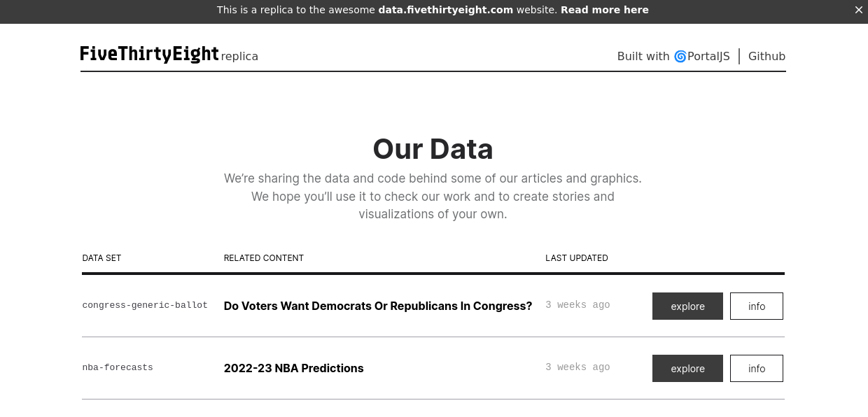This screenshot has width=868, height=417.
Task: Open the FiveThirtyEight logo home link
Action: point(149,54)
